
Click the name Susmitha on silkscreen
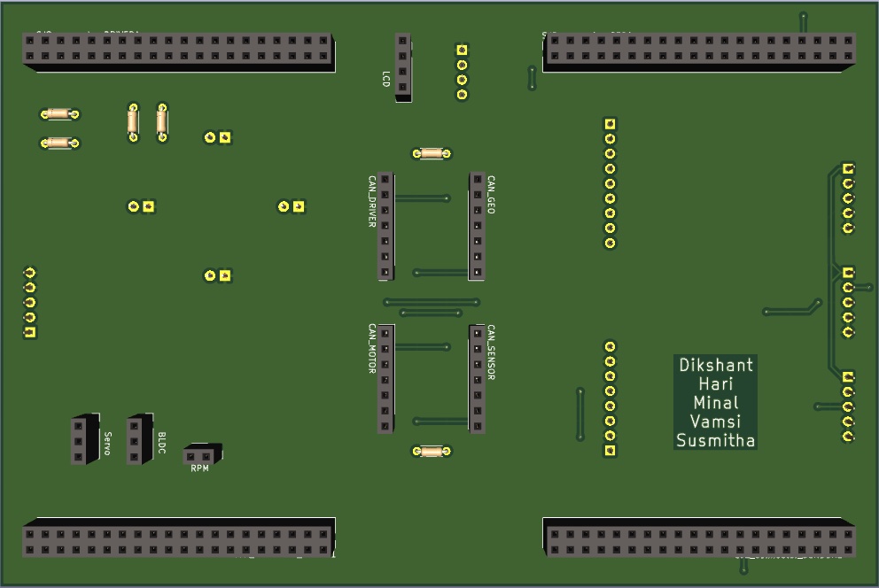[x=716, y=440]
